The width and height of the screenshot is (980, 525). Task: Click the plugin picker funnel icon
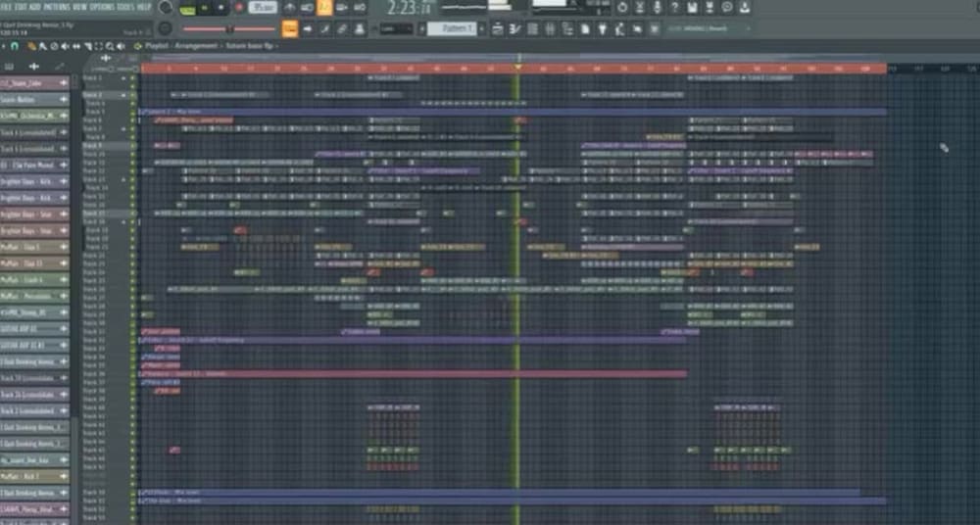603,28
